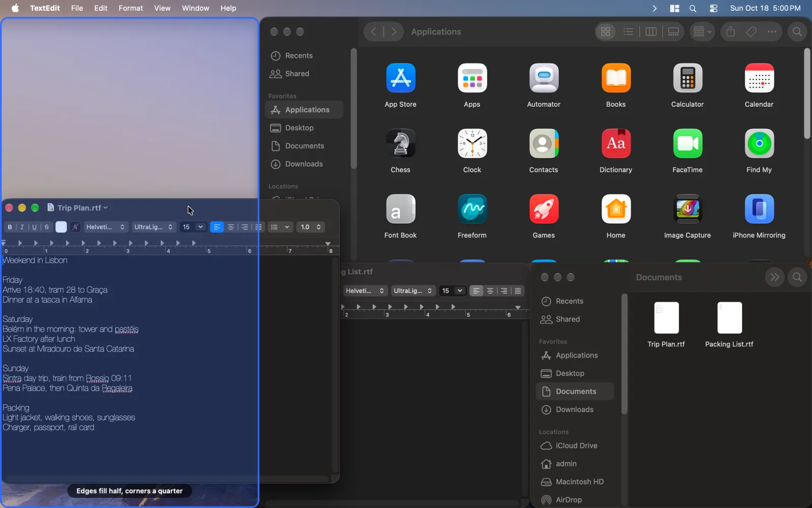812x508 pixels.
Task: Open the Dictionary app icon
Action: pyautogui.click(x=616, y=144)
